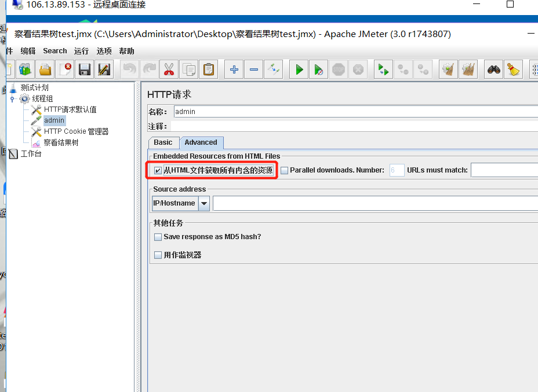Screen dimensions: 538x392
Task: Click the Save As pencil icon
Action: (x=104, y=69)
